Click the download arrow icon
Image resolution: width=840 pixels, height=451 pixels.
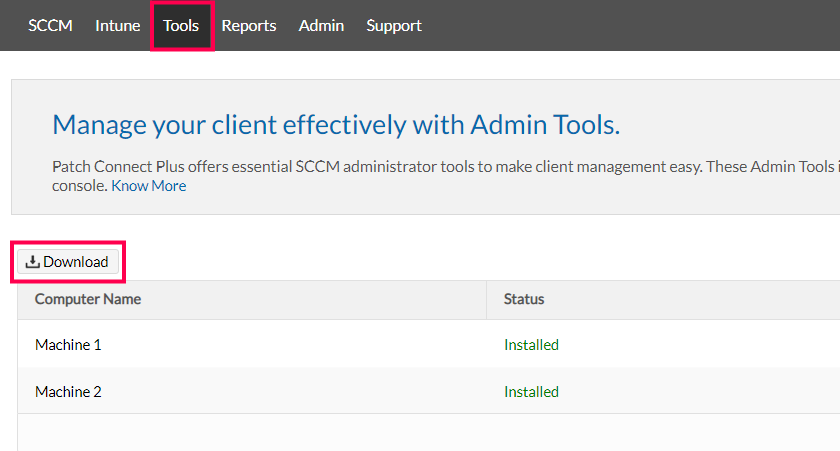click(32, 262)
